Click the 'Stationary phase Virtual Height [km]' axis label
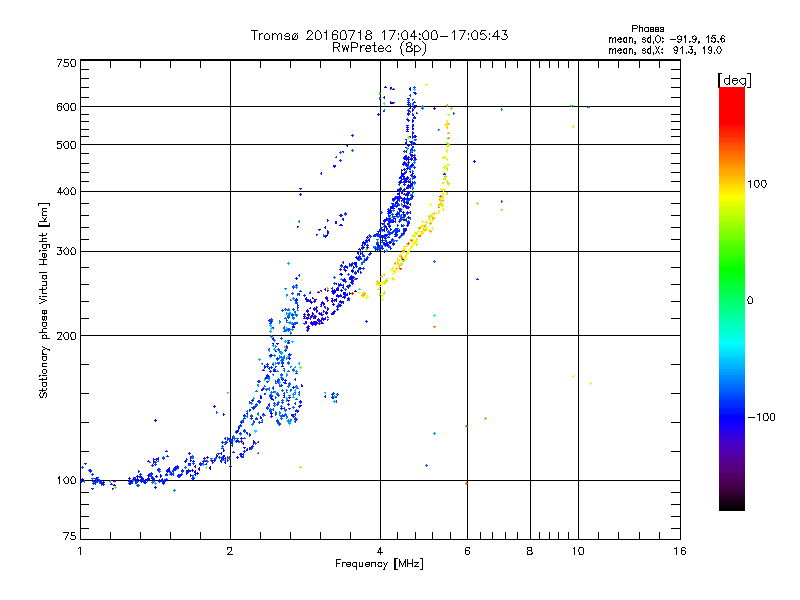Screen dimensions: 800x600 (x=43, y=301)
